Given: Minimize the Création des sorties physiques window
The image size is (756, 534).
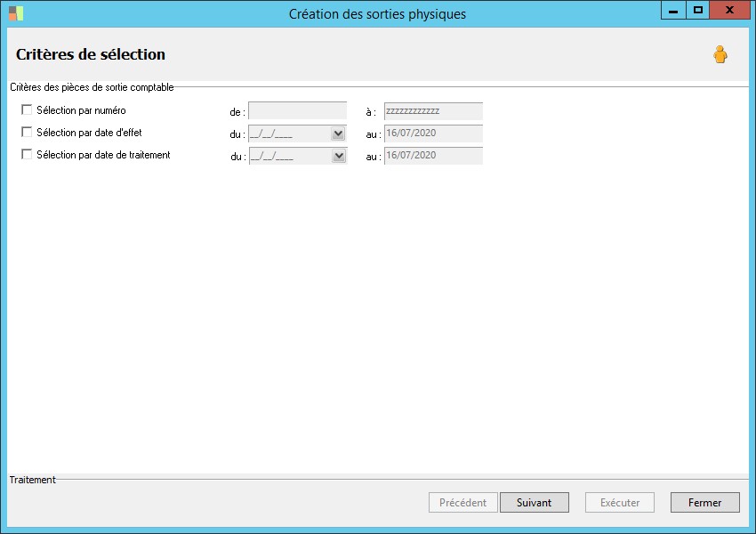Looking at the screenshot, I should pos(673,11).
